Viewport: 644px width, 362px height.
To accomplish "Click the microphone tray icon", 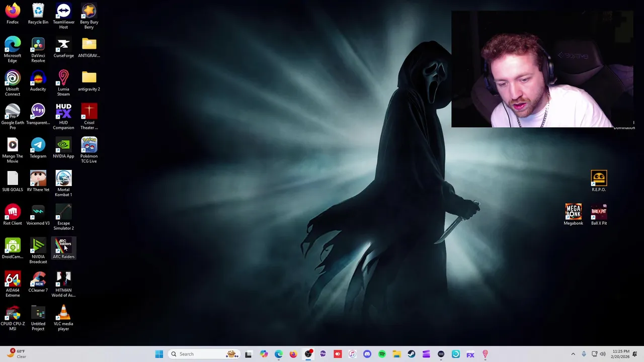I will [x=584, y=354].
